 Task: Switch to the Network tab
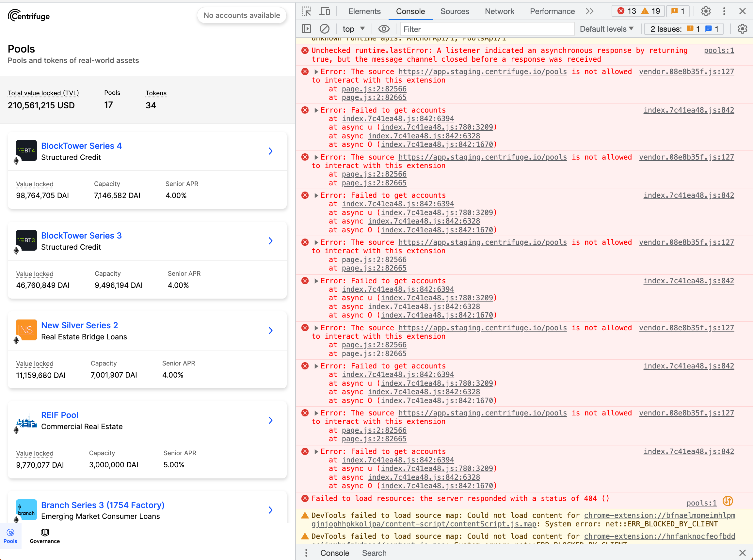499,11
